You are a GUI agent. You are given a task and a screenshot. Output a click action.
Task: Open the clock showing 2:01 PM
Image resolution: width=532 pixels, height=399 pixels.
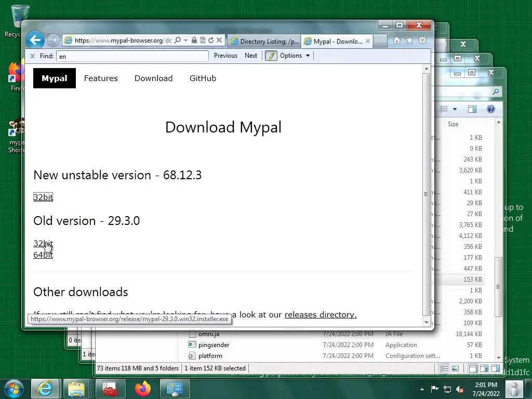486,389
